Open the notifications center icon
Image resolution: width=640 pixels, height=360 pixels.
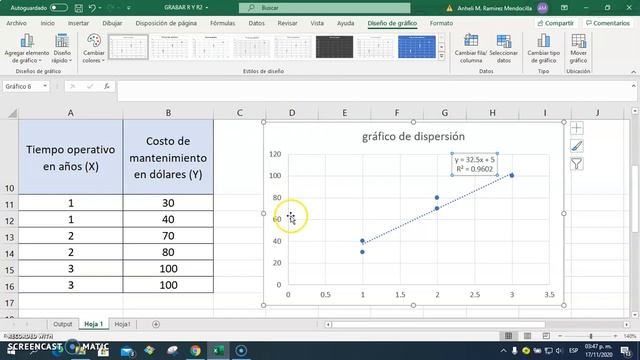[626, 351]
